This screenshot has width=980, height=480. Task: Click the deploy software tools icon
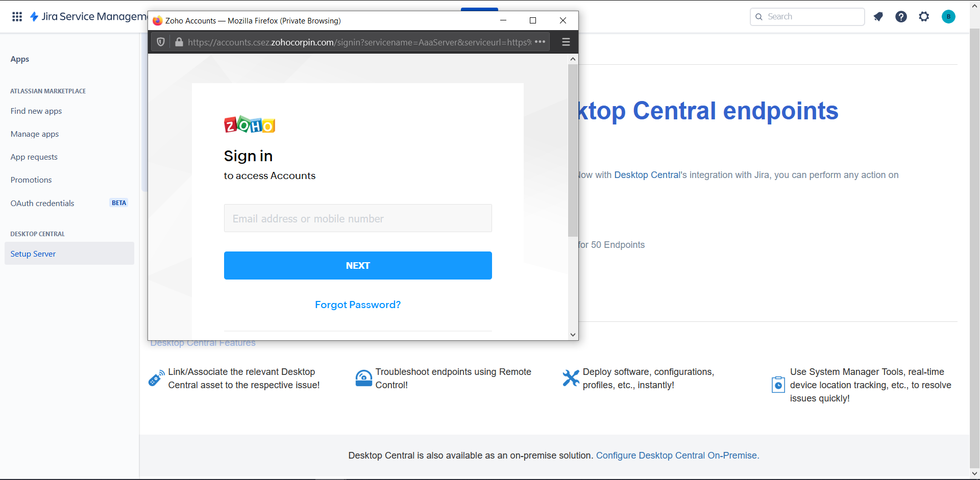[x=571, y=378]
